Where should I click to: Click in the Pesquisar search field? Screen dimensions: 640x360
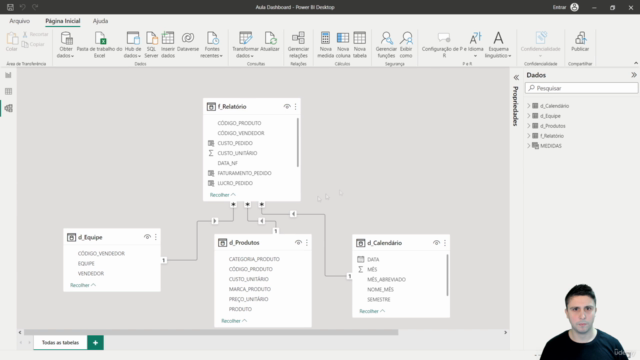[581, 88]
